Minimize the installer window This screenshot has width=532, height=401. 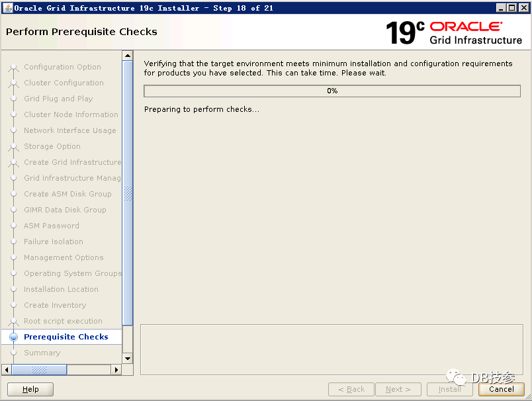coord(501,7)
